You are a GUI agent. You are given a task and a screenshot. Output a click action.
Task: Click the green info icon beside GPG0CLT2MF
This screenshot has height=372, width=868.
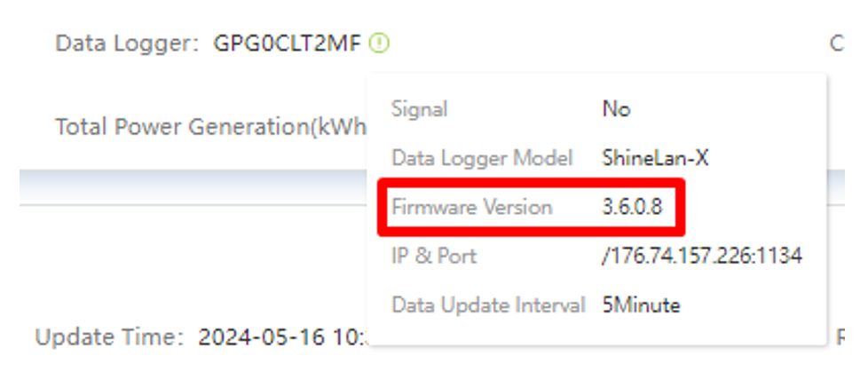point(380,44)
